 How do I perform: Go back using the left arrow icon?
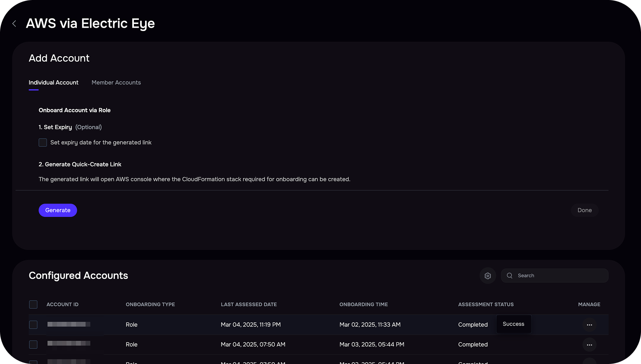pyautogui.click(x=14, y=24)
